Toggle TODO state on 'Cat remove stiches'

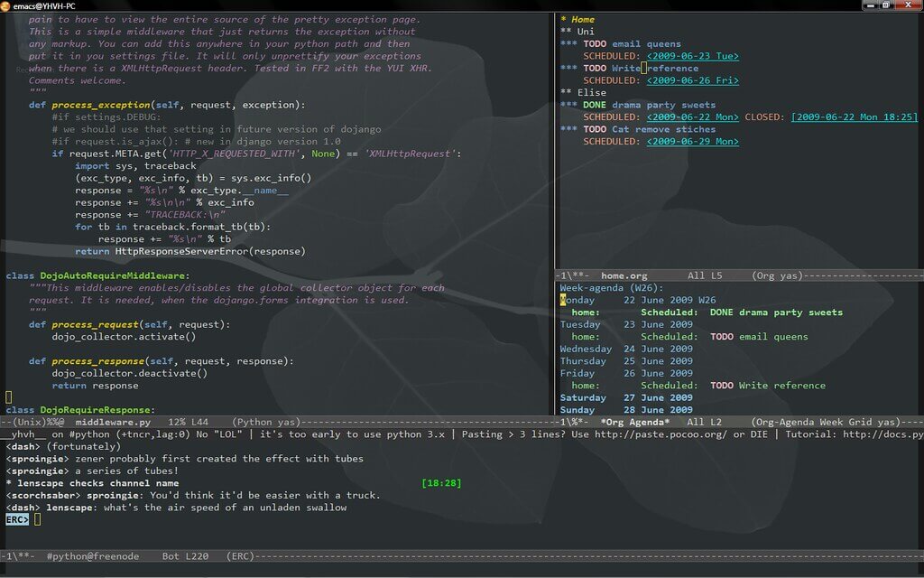tap(597, 128)
